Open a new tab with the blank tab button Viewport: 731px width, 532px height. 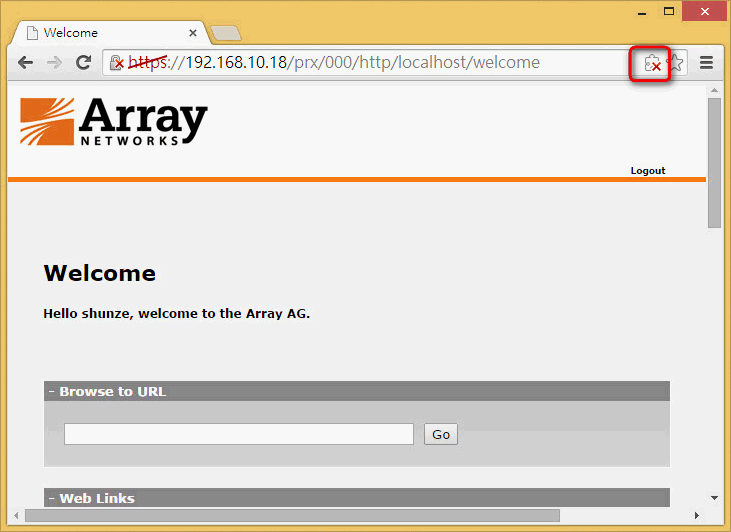pos(226,34)
